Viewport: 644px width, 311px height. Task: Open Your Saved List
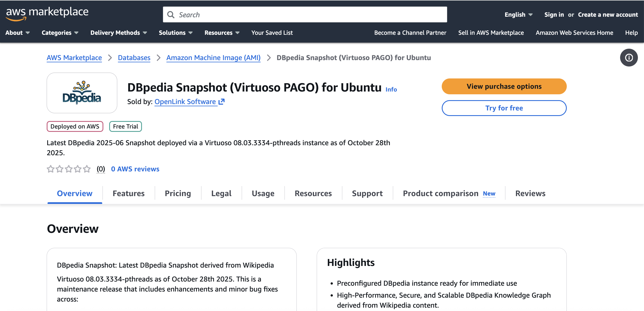272,33
